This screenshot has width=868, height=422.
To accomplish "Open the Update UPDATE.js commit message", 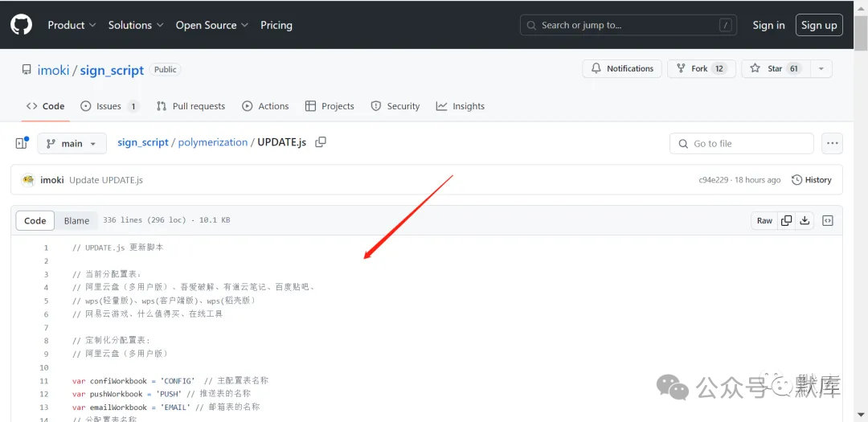I will coord(106,180).
